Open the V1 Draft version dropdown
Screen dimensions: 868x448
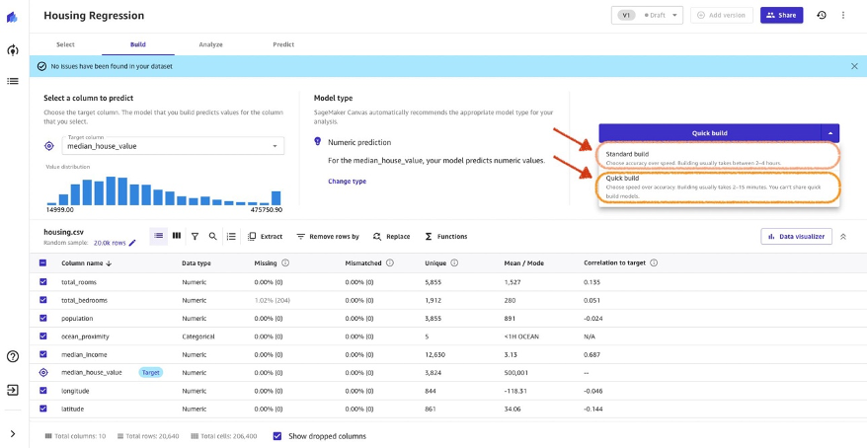pyautogui.click(x=647, y=15)
